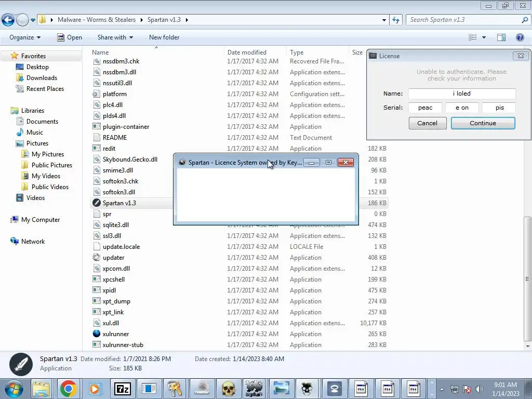Viewport: 532px width, 399px height.
Task: Click the Change your view icon
Action: coord(473,37)
